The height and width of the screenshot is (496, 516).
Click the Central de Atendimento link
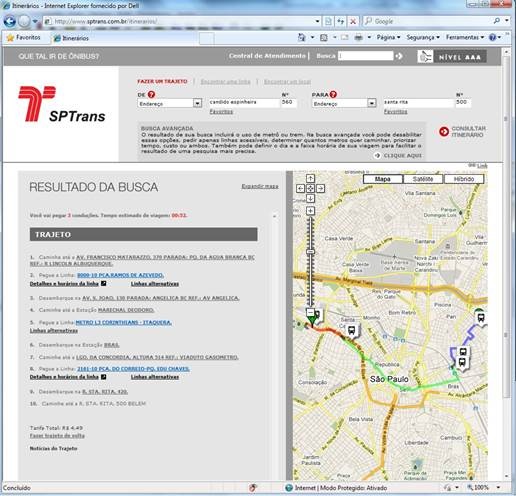tap(267, 56)
